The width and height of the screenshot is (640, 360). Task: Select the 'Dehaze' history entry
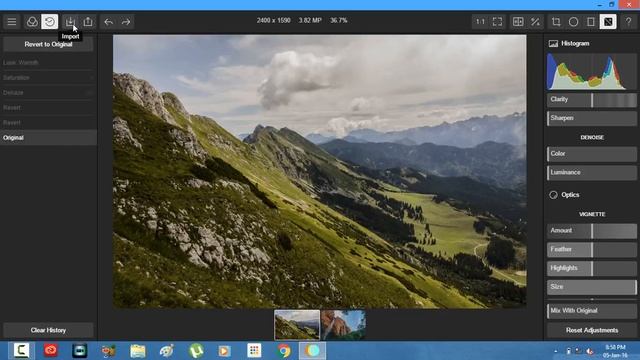click(x=48, y=93)
